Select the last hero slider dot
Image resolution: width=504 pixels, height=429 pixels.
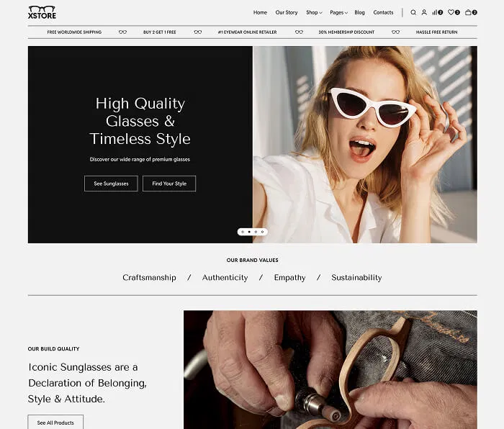pyautogui.click(x=262, y=232)
